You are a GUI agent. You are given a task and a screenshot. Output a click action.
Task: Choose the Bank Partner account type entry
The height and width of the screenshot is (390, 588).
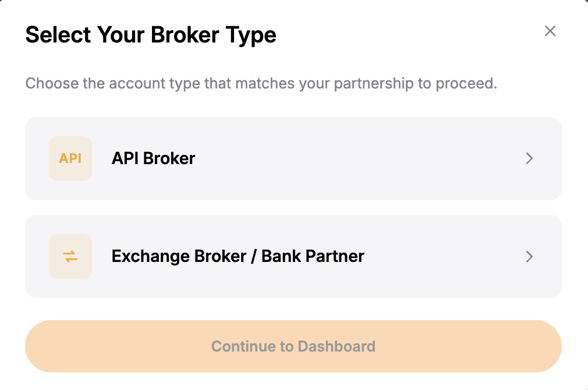point(293,257)
